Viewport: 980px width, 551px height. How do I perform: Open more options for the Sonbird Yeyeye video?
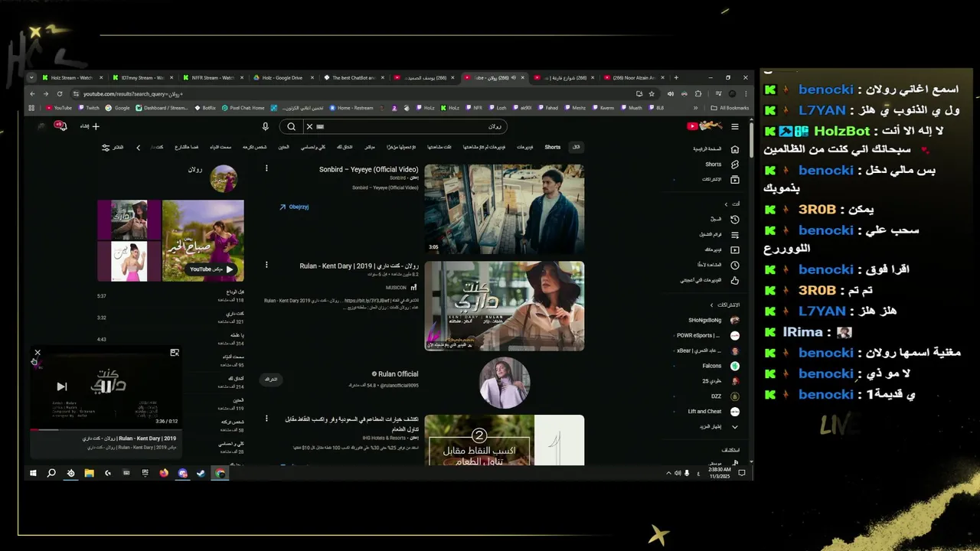tap(266, 168)
